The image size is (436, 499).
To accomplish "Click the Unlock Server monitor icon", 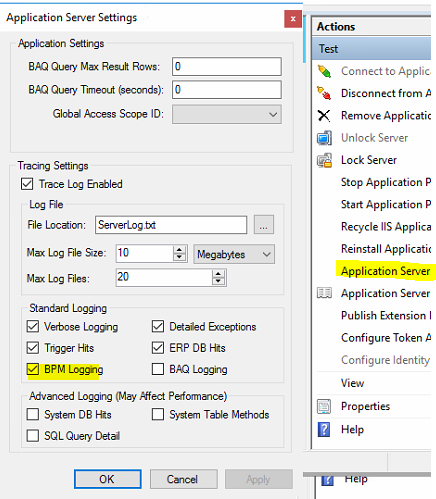I will (324, 138).
